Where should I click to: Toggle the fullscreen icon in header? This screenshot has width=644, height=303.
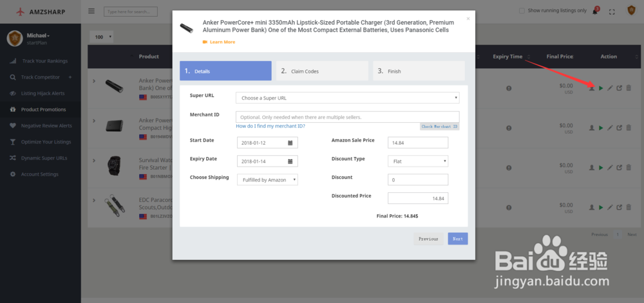(612, 12)
